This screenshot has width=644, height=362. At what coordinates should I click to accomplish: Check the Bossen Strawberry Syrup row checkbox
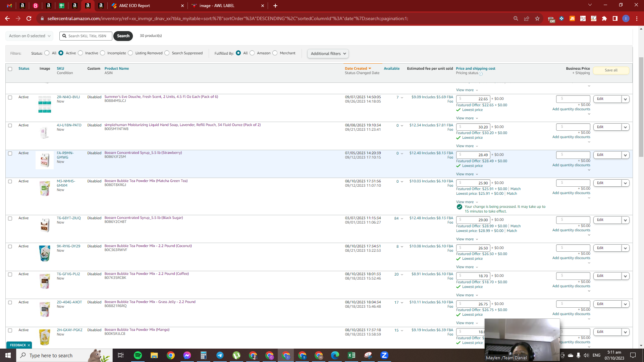tap(10, 154)
